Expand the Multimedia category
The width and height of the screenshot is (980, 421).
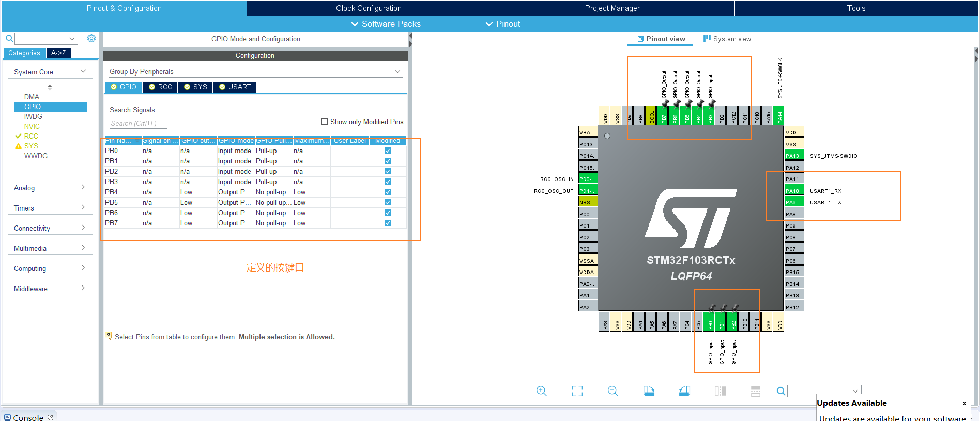(83, 248)
